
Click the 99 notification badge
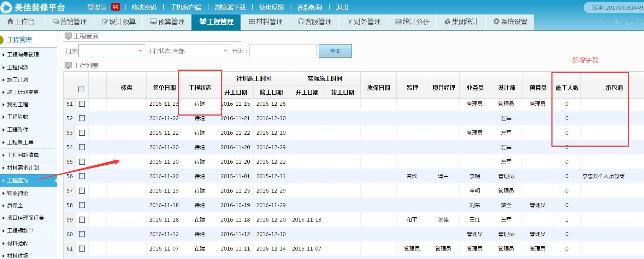[x=116, y=7]
